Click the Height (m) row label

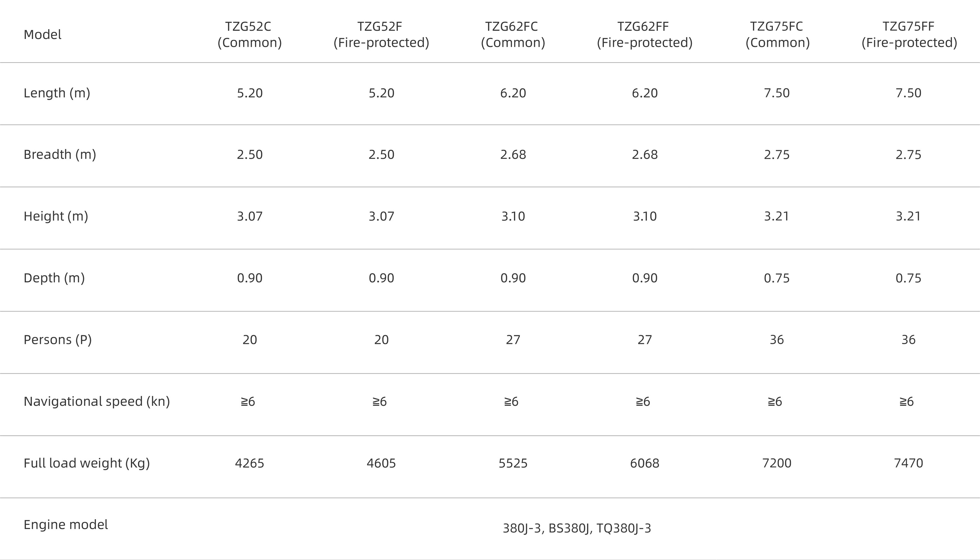click(x=56, y=216)
